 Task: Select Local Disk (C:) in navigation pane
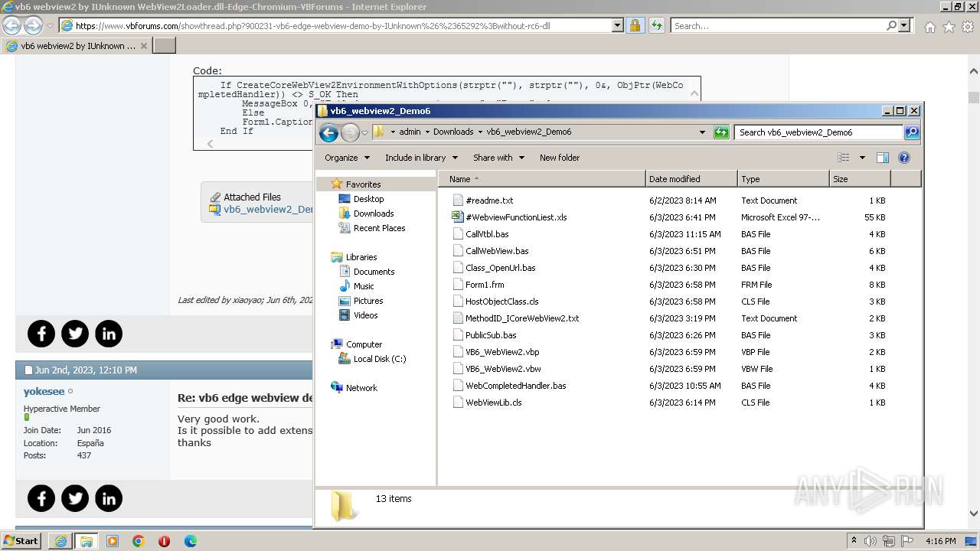pos(380,359)
